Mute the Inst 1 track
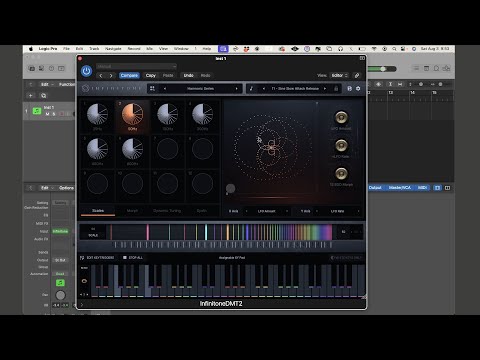 click(47, 114)
